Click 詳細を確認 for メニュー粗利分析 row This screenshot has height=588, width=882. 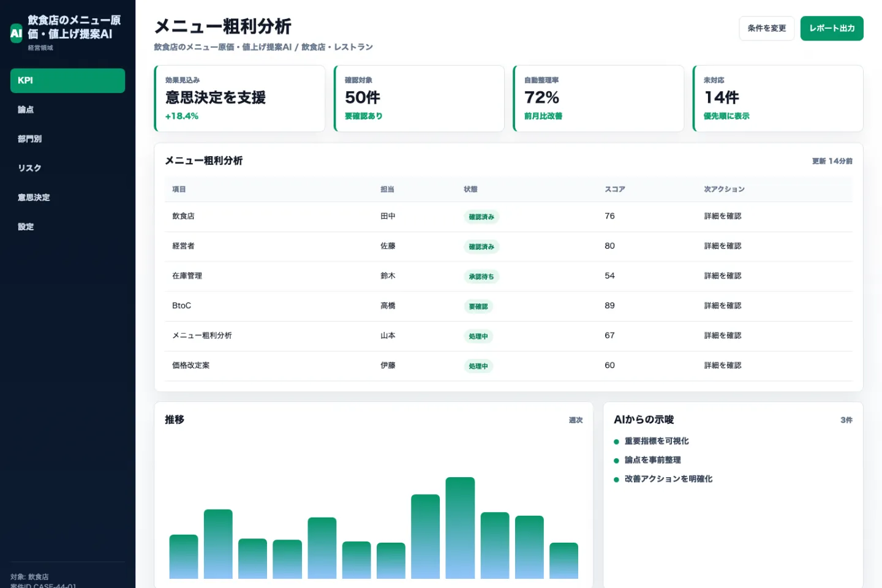(723, 336)
